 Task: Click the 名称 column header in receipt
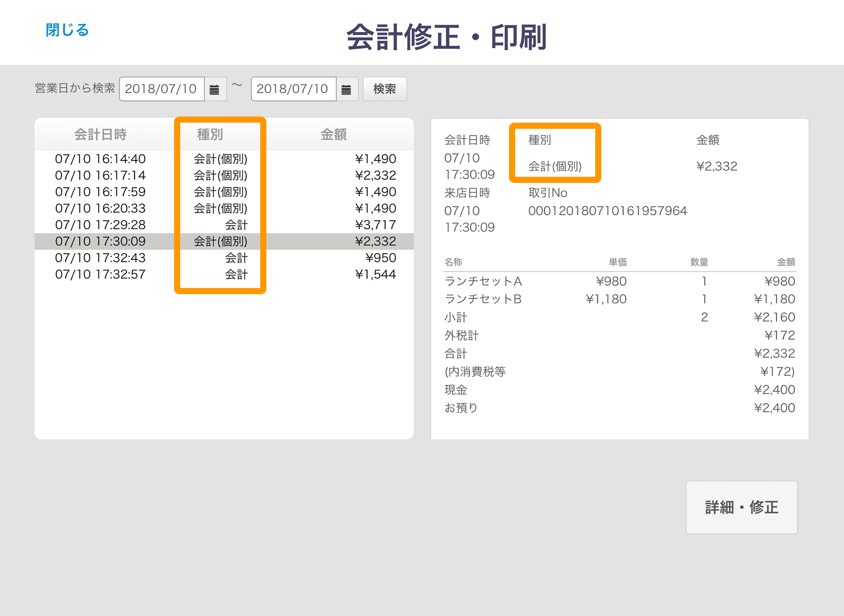(453, 262)
